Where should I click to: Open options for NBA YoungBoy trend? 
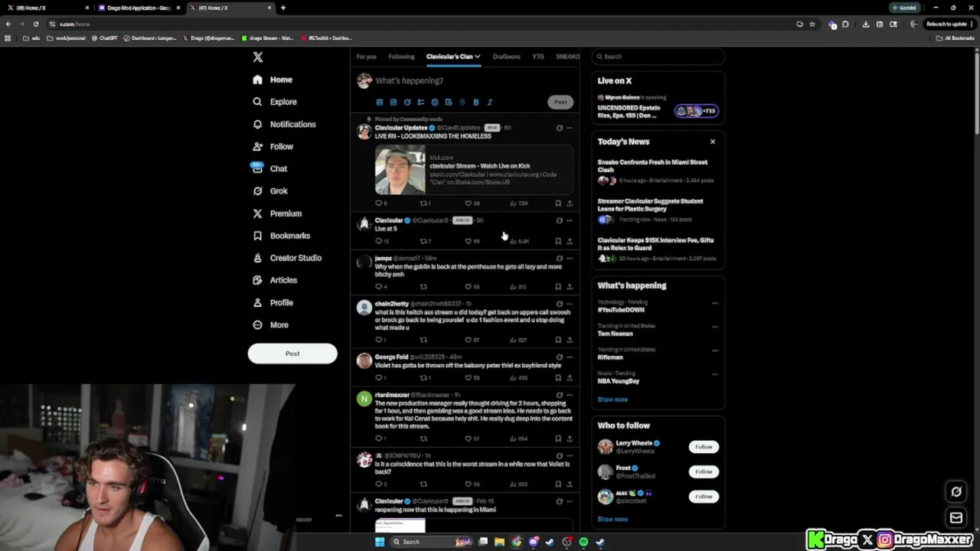(715, 374)
